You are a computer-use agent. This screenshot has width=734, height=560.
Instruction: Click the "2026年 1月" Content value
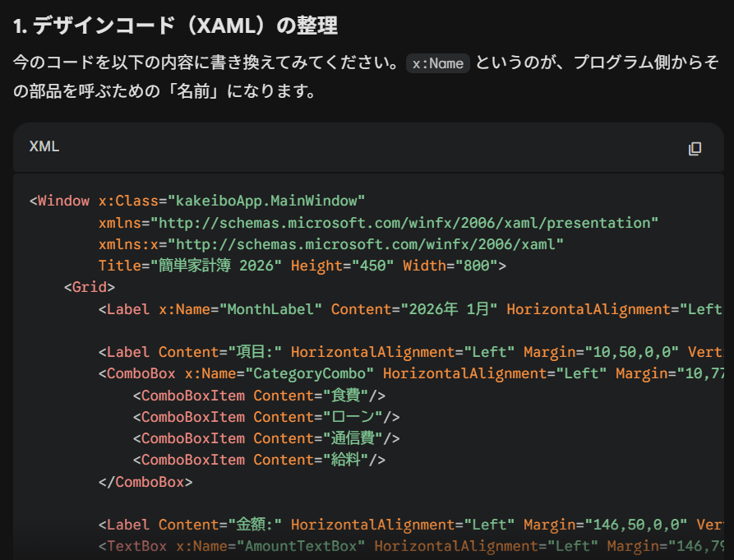[x=449, y=309]
